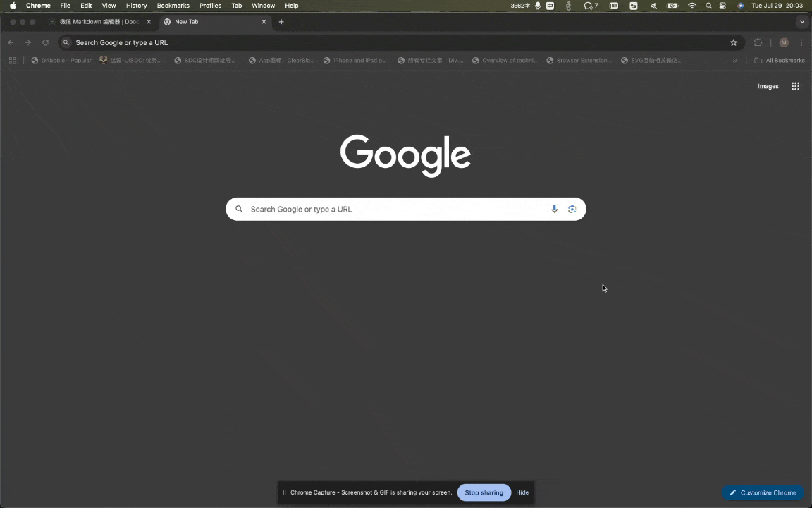Viewport: 812px width, 508px height.
Task: Reload the current page
Action: pos(46,42)
